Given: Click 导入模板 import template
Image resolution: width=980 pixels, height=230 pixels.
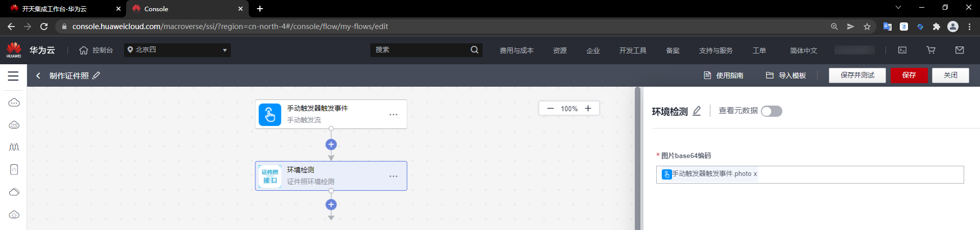Looking at the screenshot, I should point(786,75).
